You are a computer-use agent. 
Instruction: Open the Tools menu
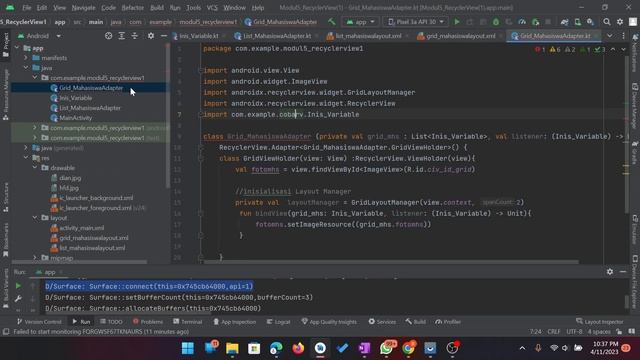(193, 7)
